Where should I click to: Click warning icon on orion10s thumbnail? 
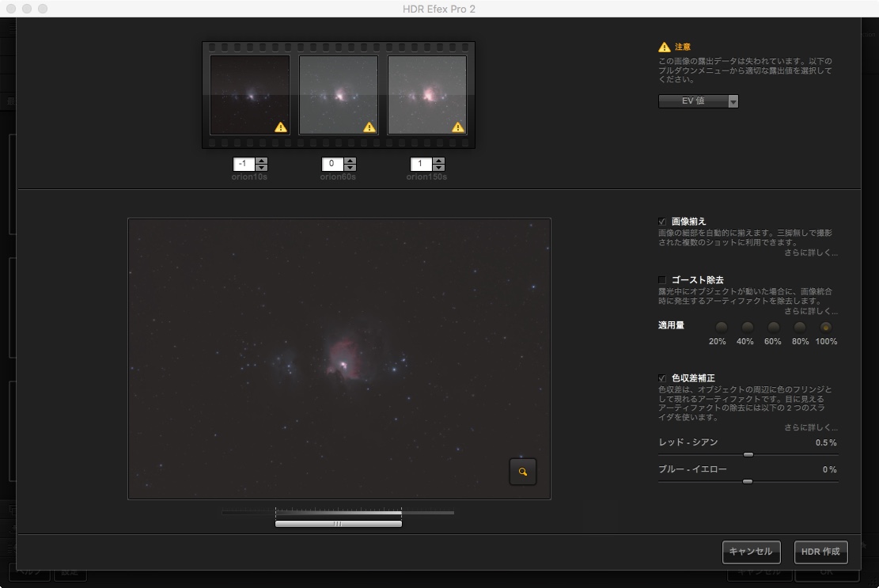pyautogui.click(x=281, y=127)
